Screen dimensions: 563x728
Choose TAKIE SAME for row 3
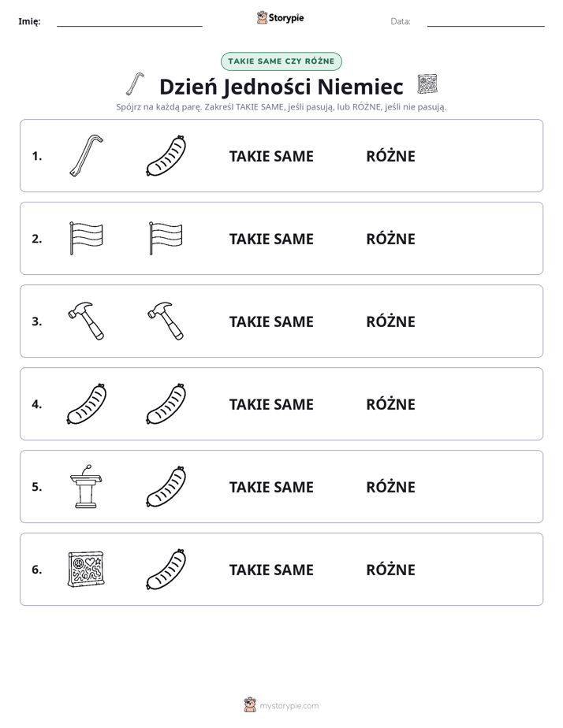(271, 321)
